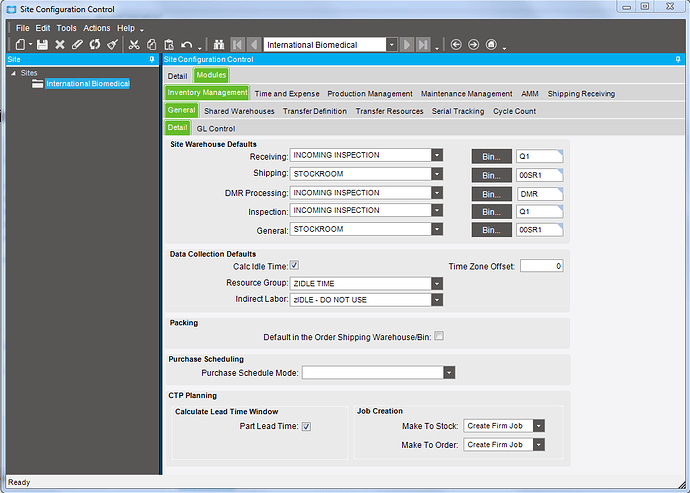Click the Undo arrow icon
Viewport: 690px width, 493px height.
click(186, 45)
